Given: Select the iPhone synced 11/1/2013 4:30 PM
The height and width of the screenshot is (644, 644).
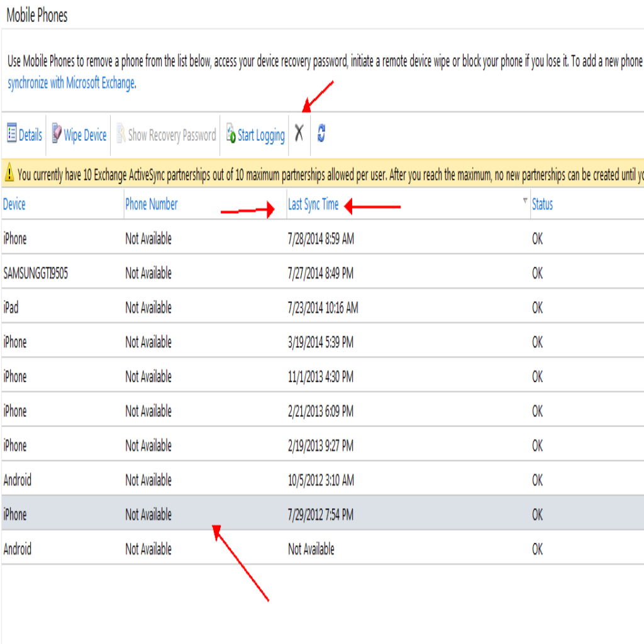Looking at the screenshot, I should (x=15, y=377).
